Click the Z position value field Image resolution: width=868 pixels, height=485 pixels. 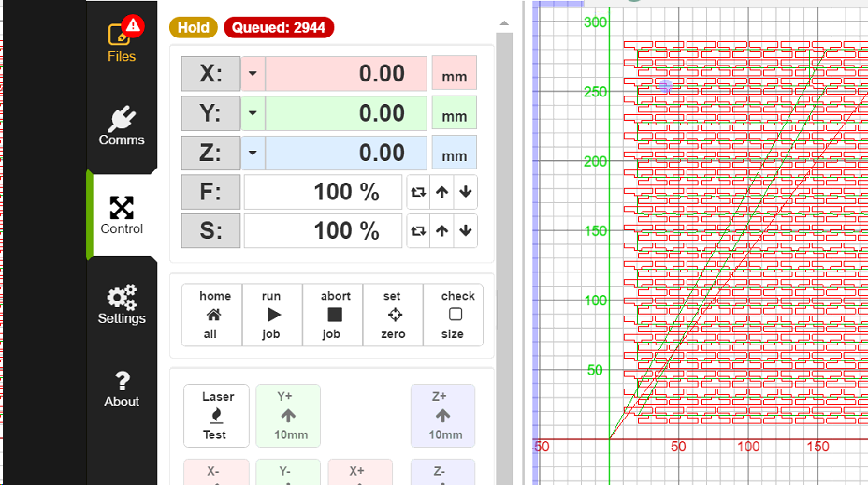[346, 153]
